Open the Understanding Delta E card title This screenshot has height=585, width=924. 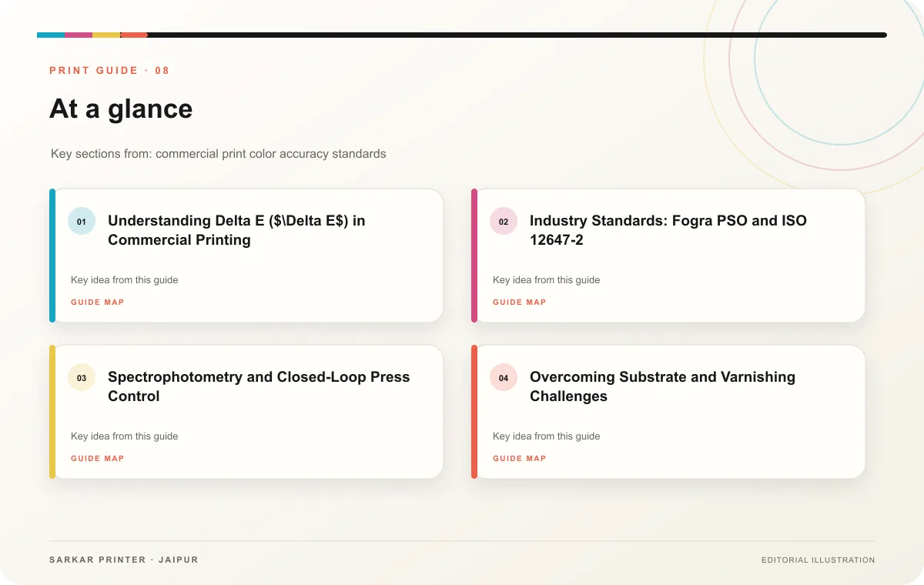click(236, 230)
